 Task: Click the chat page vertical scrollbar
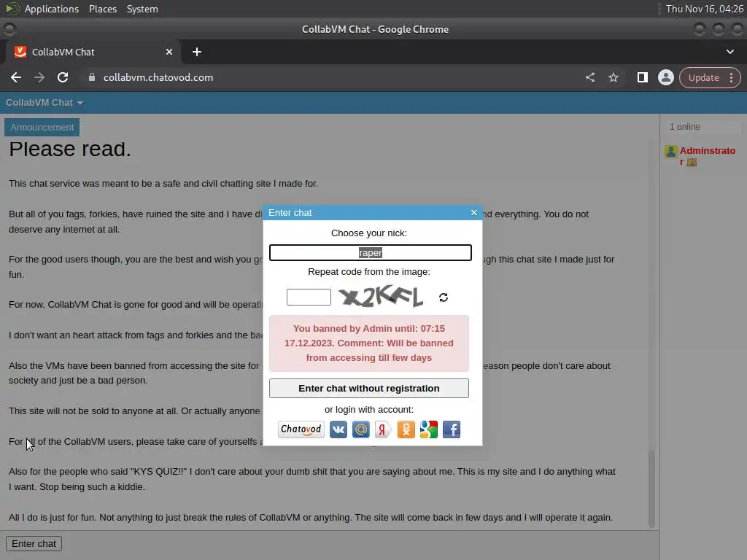[651, 488]
